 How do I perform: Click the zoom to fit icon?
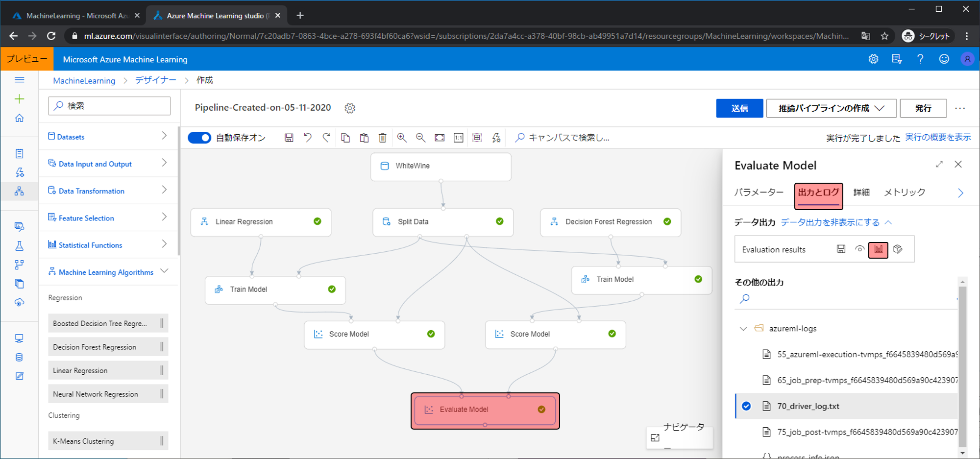(440, 138)
